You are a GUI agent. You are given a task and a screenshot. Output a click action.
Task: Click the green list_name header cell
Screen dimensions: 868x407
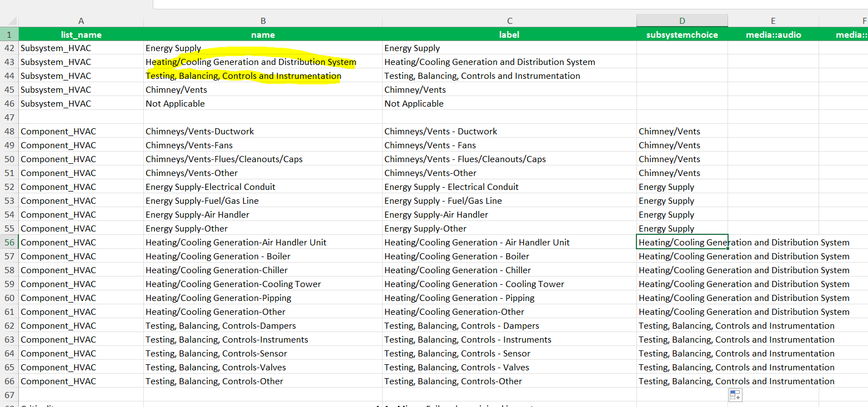pyautogui.click(x=81, y=34)
